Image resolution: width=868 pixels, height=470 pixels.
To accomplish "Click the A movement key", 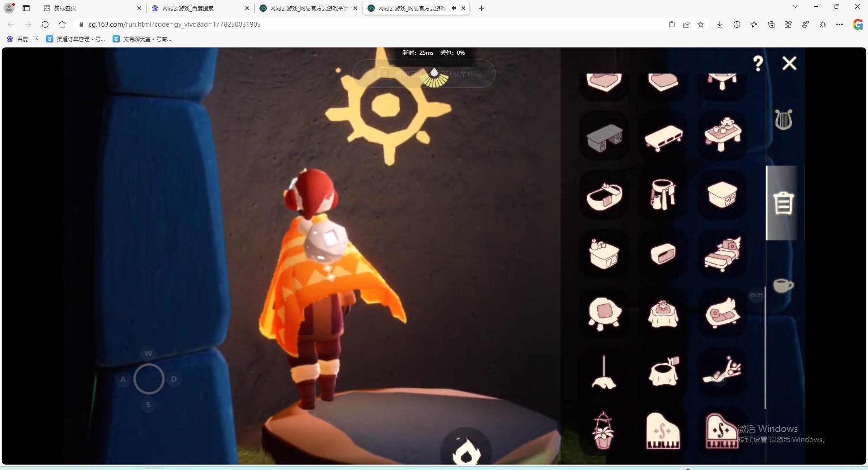I will click(123, 379).
